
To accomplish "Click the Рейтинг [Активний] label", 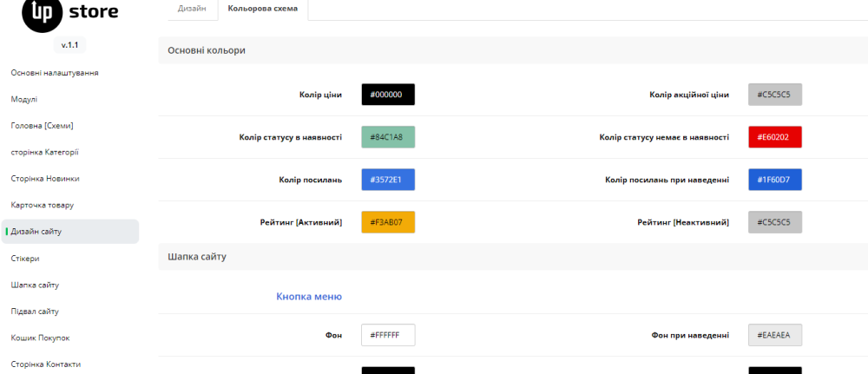I will 301,222.
